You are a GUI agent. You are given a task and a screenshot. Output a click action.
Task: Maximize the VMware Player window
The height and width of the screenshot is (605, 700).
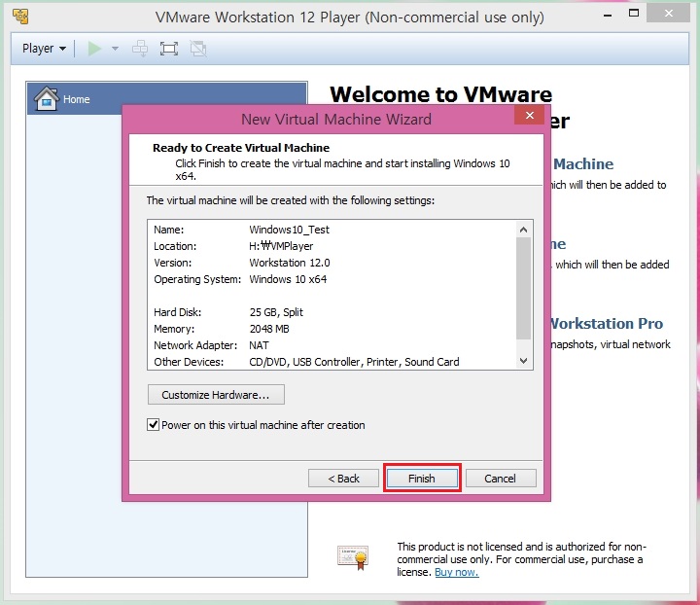pyautogui.click(x=634, y=14)
